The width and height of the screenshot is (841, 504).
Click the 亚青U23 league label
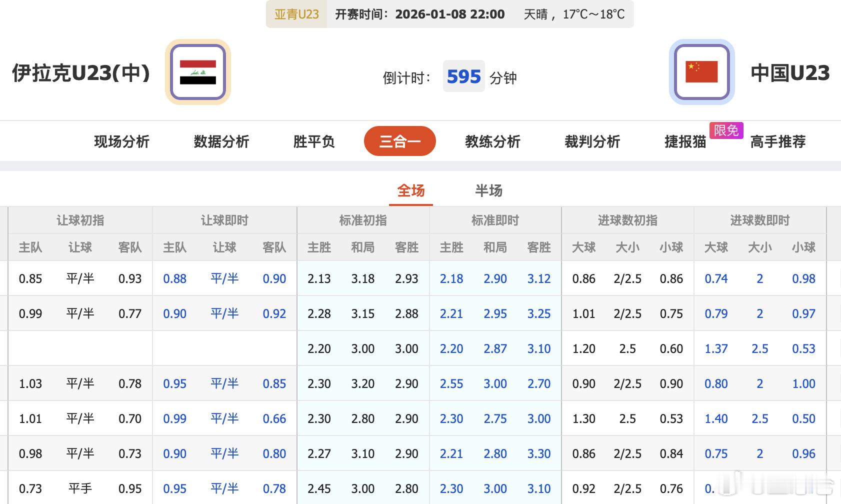point(296,14)
